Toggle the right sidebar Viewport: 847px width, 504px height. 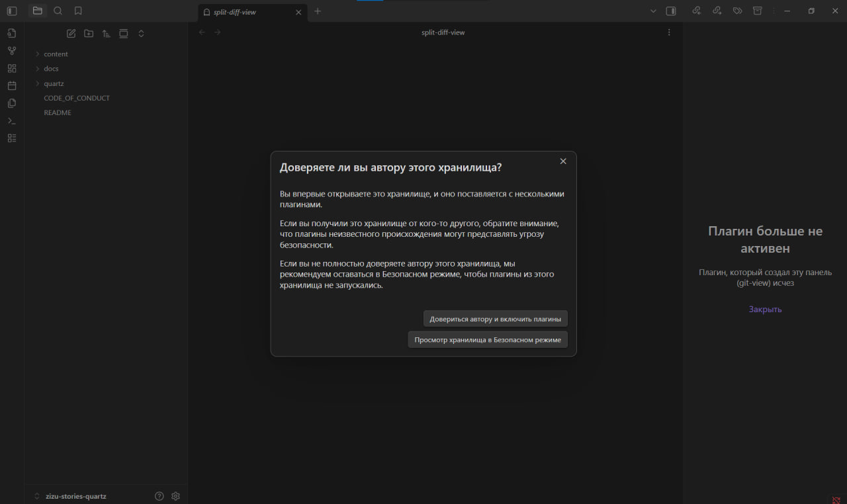coord(671,11)
